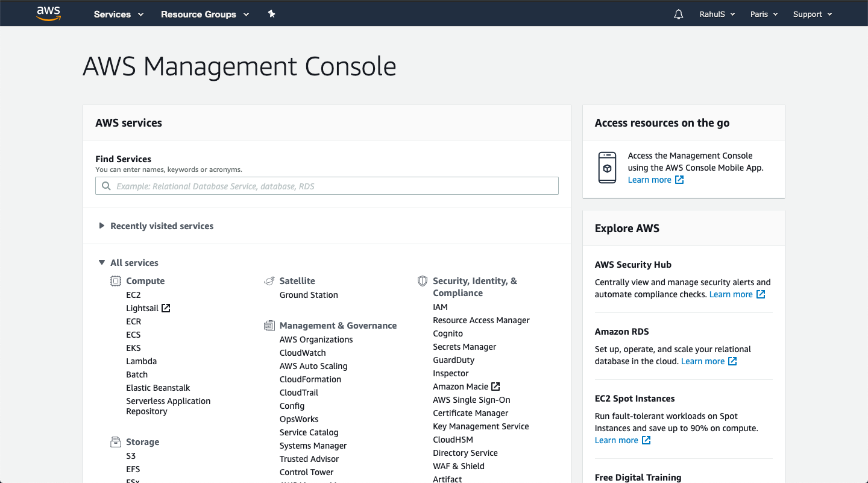The height and width of the screenshot is (483, 868).
Task: Click the Find Services search field
Action: click(x=327, y=186)
